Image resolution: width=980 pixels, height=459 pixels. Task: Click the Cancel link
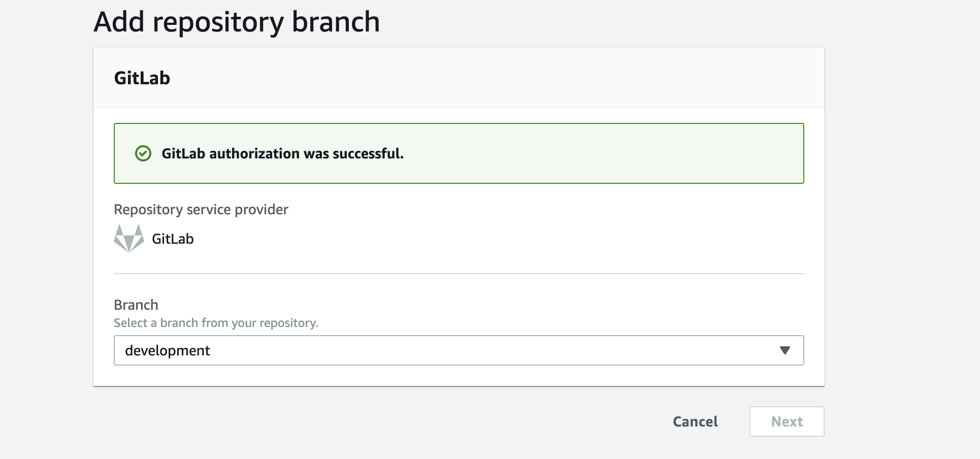click(695, 421)
